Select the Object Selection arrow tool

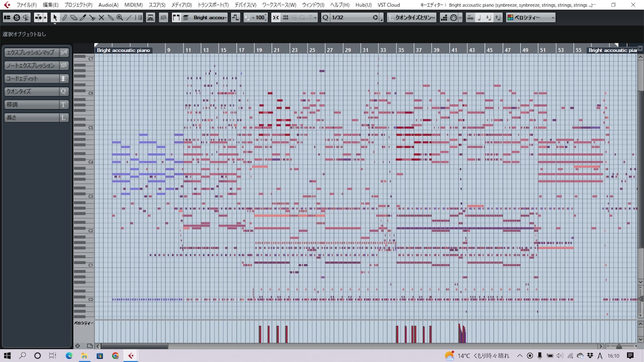[x=55, y=17]
